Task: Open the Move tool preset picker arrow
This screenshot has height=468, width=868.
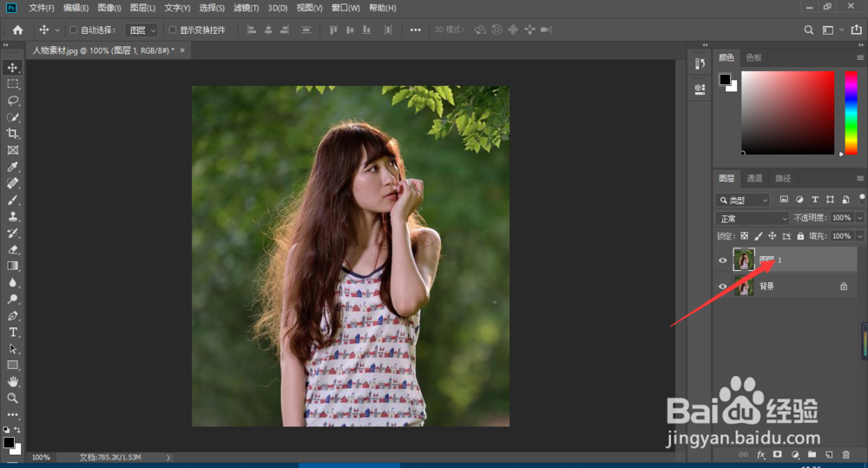Action: 57,30
